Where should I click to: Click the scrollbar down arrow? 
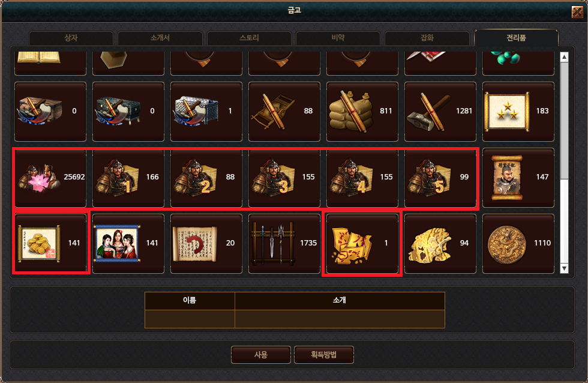click(564, 268)
